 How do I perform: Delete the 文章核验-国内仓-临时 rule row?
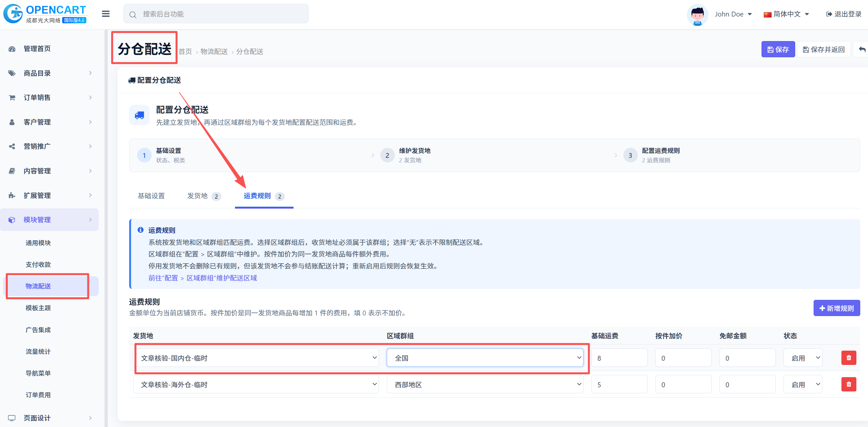click(x=849, y=358)
